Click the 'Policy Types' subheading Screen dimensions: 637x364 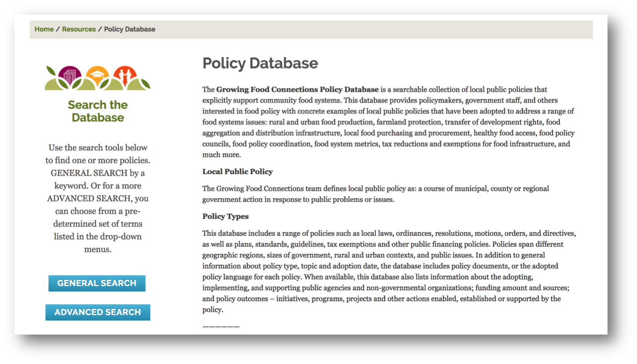225,216
